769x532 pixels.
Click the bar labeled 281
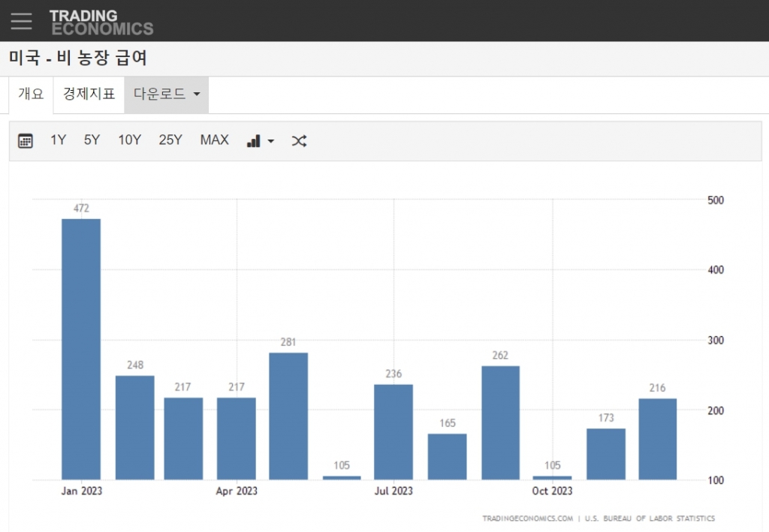(288, 416)
